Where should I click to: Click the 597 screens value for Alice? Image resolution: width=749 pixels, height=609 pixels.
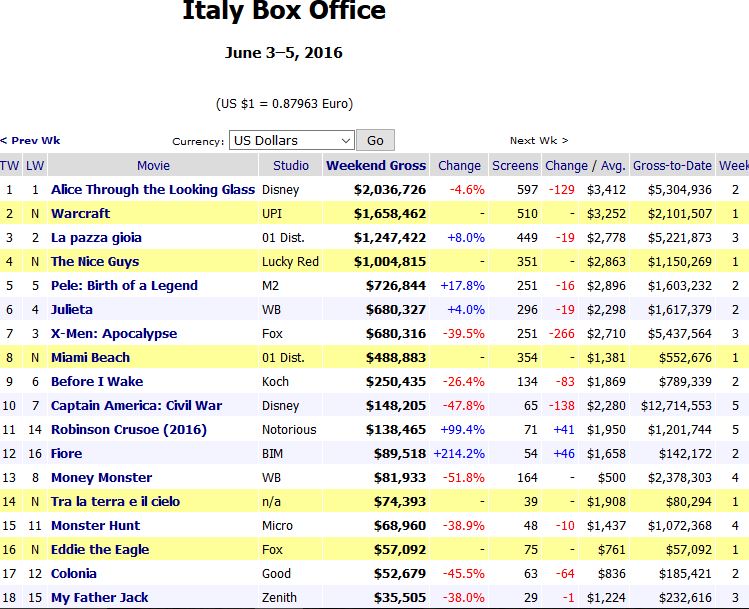click(527, 190)
